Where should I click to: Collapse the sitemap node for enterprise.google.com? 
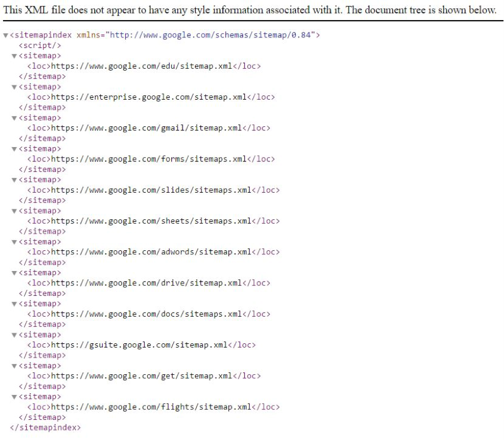14,87
